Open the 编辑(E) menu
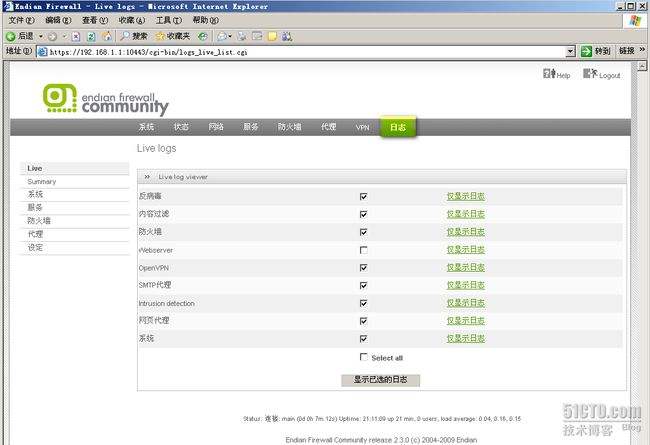Screen dimensions: 650x445 (58, 20)
